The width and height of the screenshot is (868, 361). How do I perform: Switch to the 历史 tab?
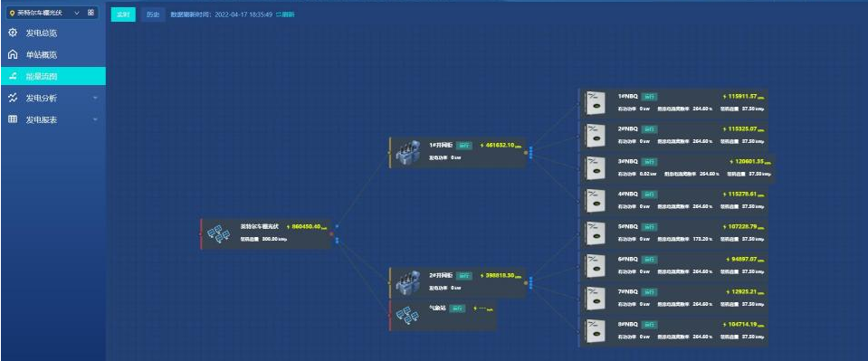click(x=152, y=15)
